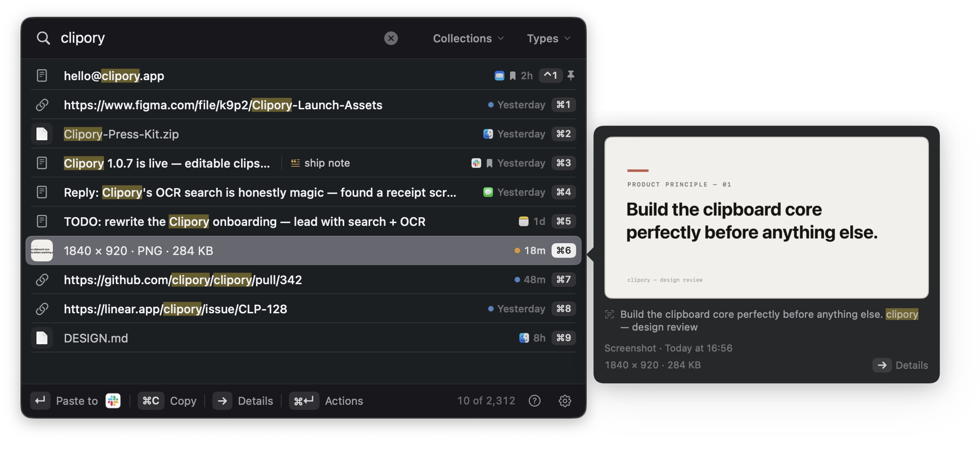Select the "1840 × 920 · PNG · 284 KB" clip
This screenshot has height=449, width=980.
304,250
